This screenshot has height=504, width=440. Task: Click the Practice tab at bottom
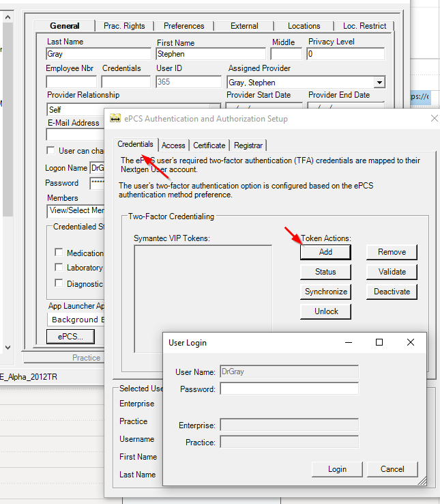coord(86,358)
